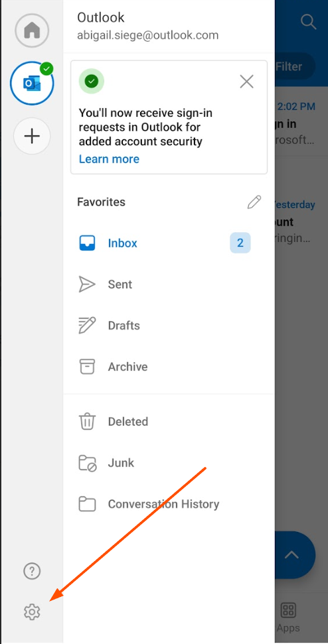Click the green checkmark notification icon
Viewport: 328px width, 644px height.
click(x=91, y=82)
